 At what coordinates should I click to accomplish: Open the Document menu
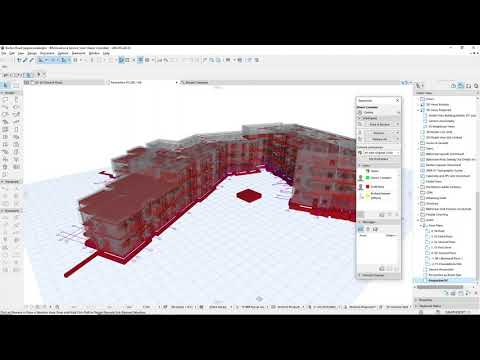pyautogui.click(x=47, y=53)
